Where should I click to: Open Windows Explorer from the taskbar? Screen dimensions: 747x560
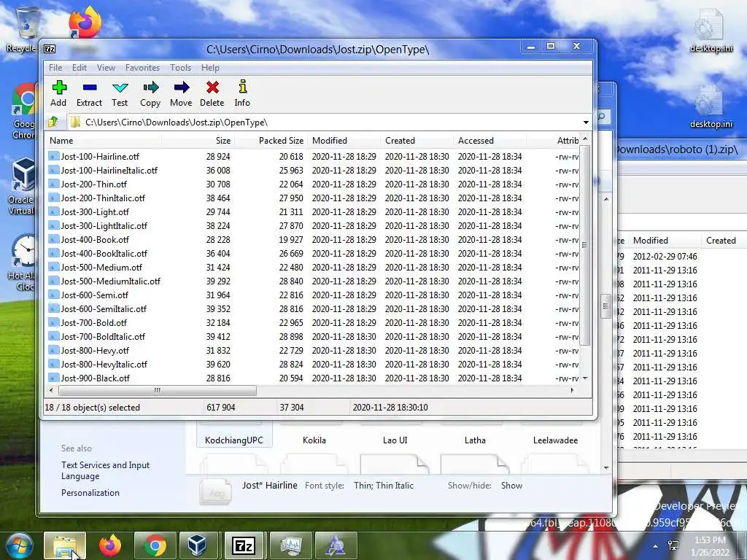click(65, 545)
